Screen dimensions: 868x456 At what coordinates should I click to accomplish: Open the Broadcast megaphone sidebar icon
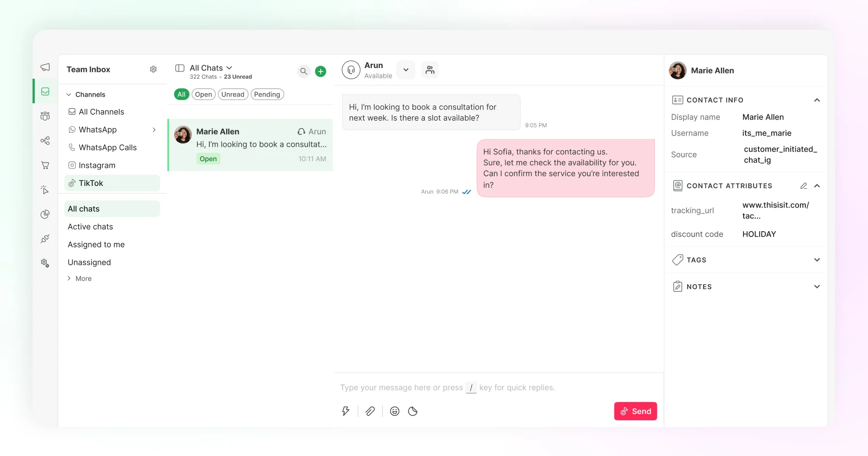click(45, 67)
